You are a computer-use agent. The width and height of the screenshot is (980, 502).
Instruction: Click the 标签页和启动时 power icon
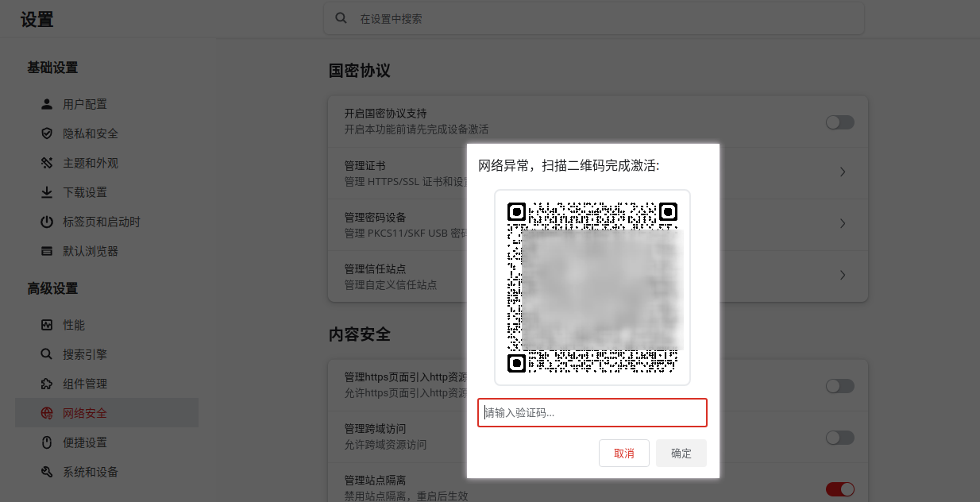coord(47,222)
